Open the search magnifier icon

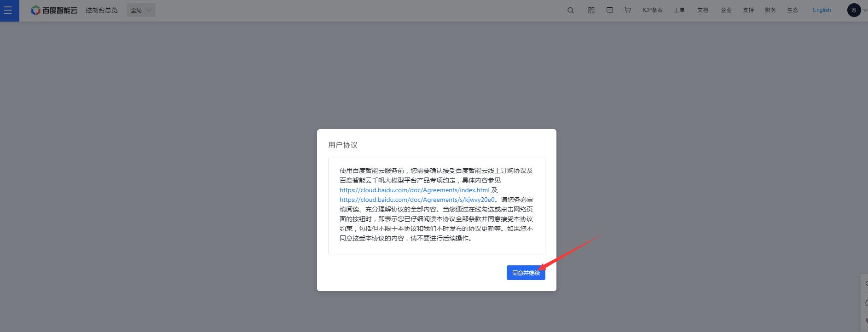point(571,10)
